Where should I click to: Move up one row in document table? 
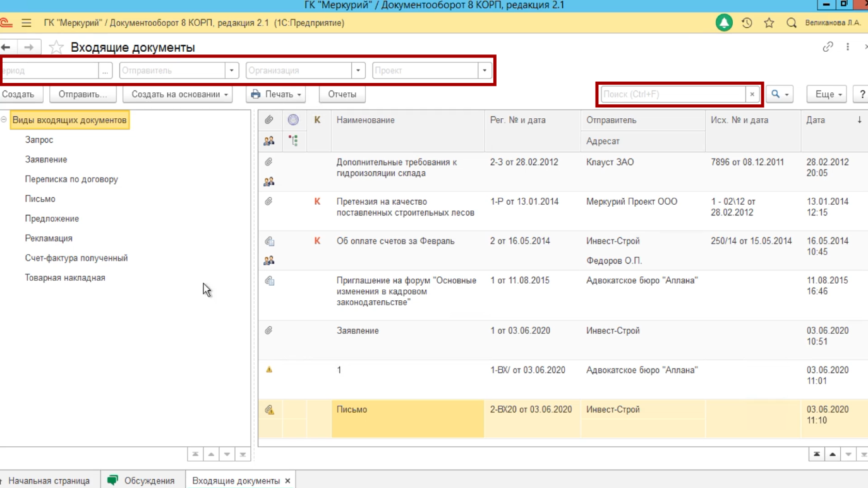pos(833,454)
